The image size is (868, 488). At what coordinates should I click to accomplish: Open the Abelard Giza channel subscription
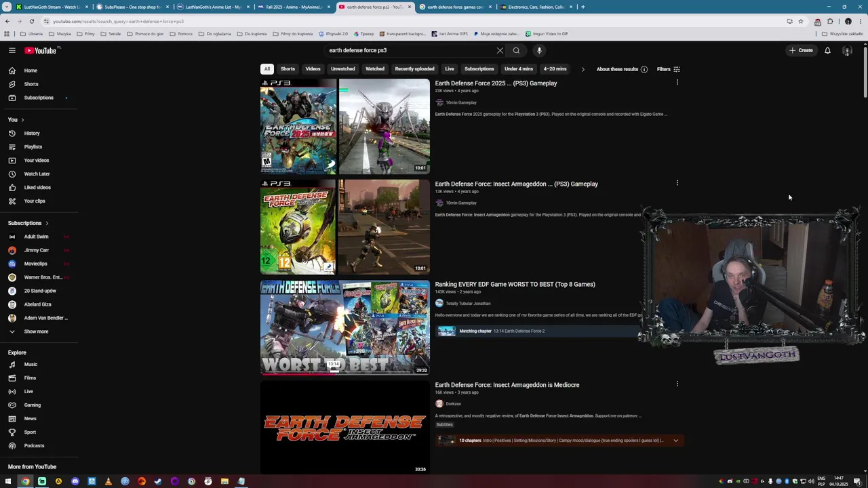tap(37, 304)
